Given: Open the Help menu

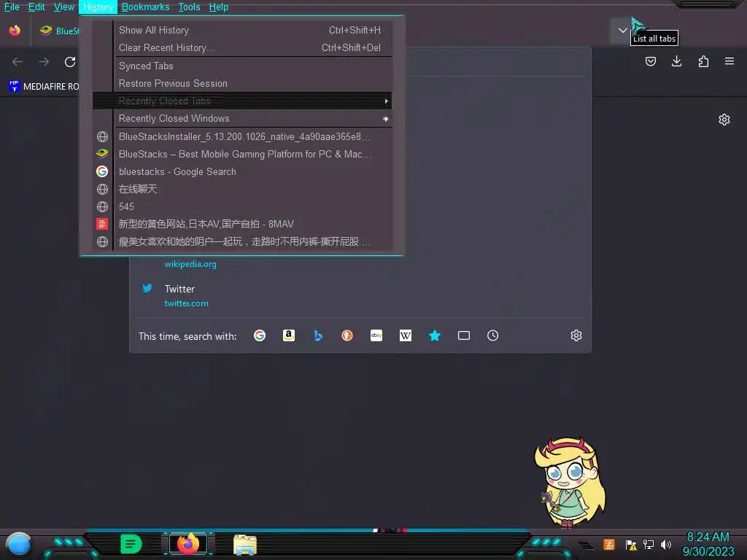Looking at the screenshot, I should (x=219, y=7).
